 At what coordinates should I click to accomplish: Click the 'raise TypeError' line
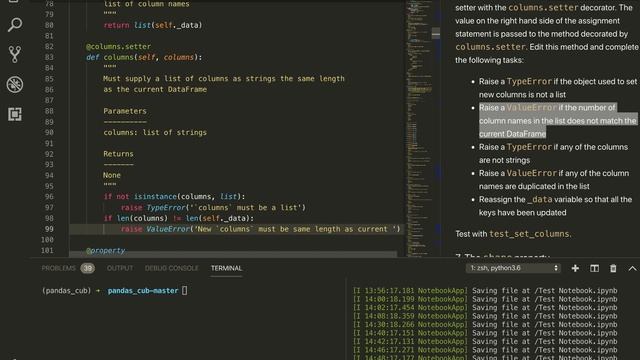pyautogui.click(x=213, y=207)
